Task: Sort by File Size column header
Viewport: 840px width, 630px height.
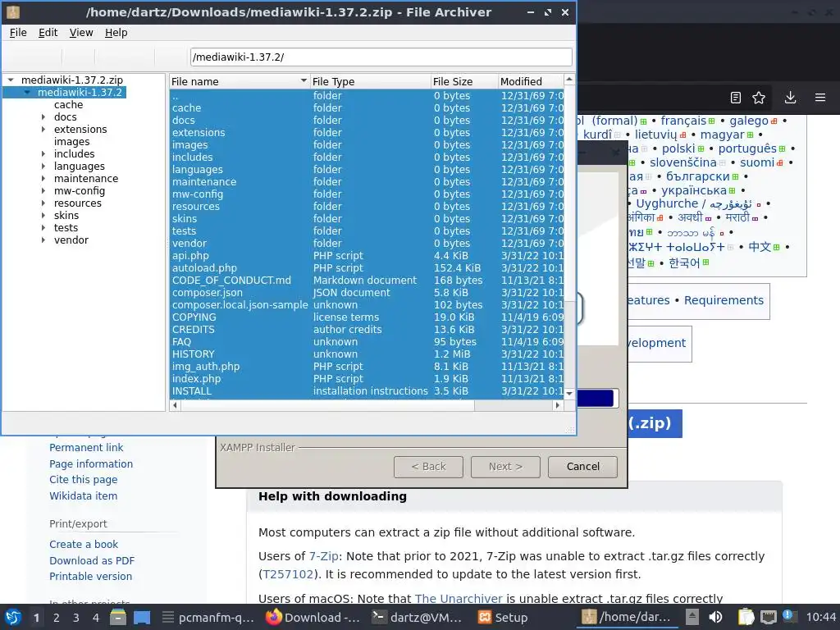Action: coord(464,81)
